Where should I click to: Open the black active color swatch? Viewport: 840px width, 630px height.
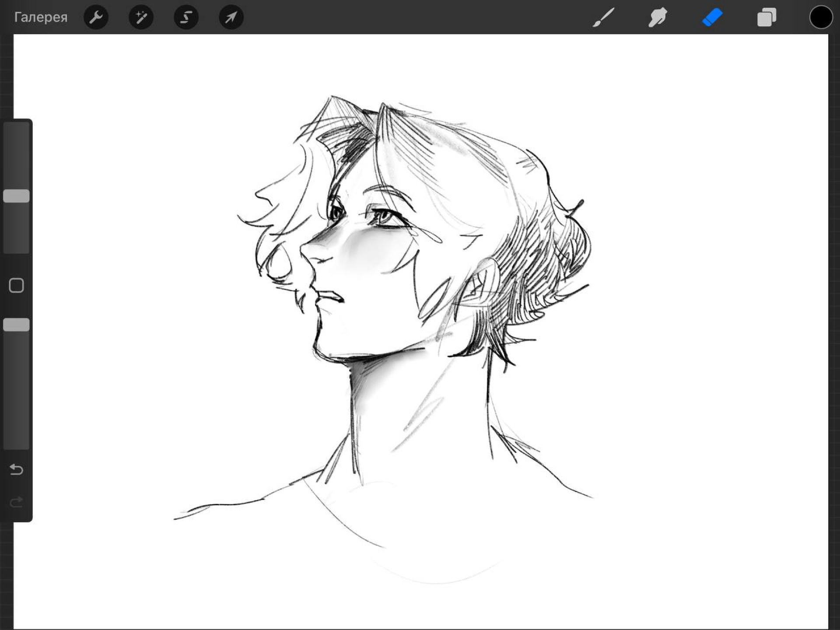821,17
